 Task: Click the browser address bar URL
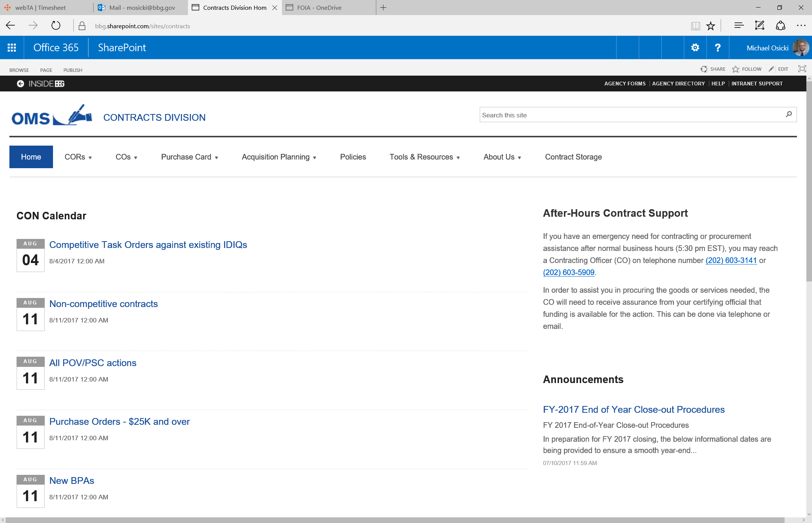[x=142, y=26]
